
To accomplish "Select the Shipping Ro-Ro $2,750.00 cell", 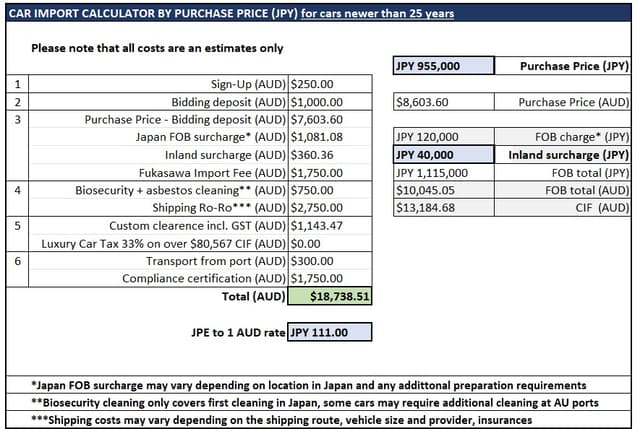I will 330,208.
